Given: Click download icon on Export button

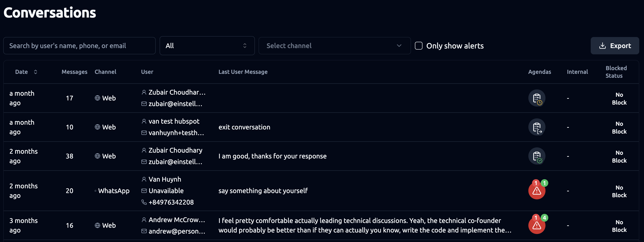Looking at the screenshot, I should [x=602, y=46].
